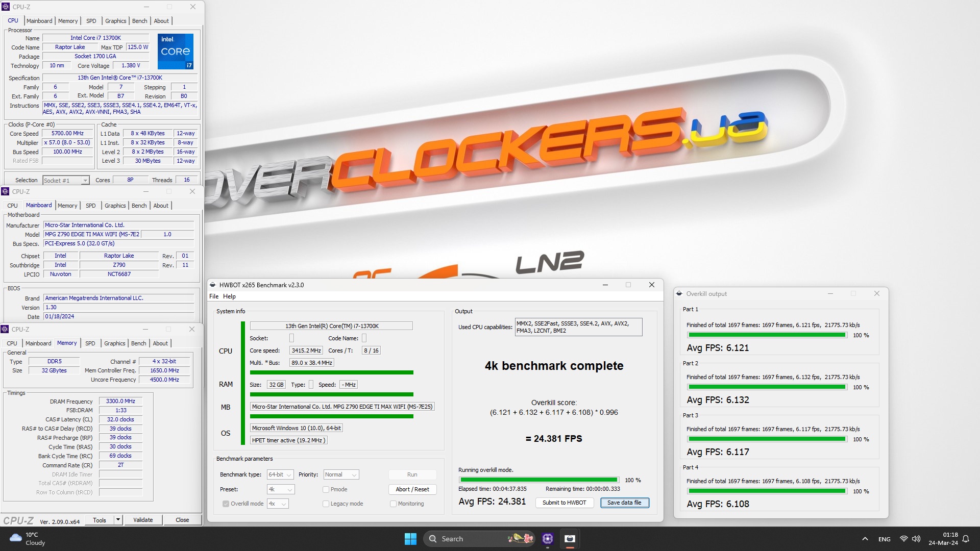Switch to Mainboard tab in top CPU-Z window
Viewport: 980px width, 551px height.
[39, 21]
